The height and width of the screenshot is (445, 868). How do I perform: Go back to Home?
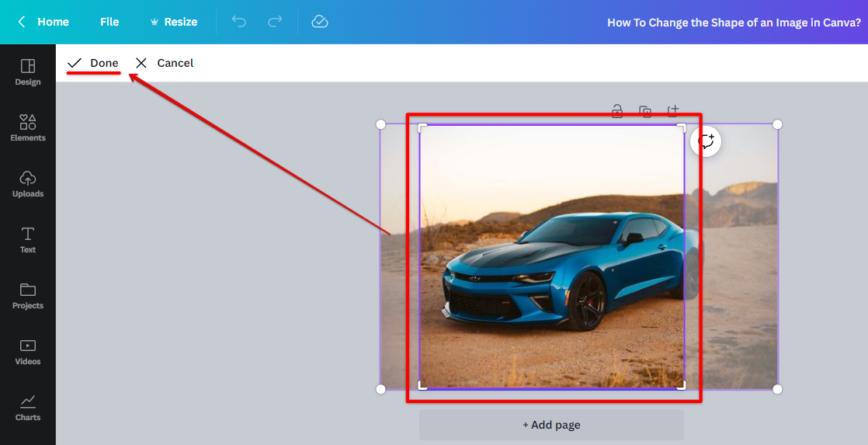click(x=43, y=22)
